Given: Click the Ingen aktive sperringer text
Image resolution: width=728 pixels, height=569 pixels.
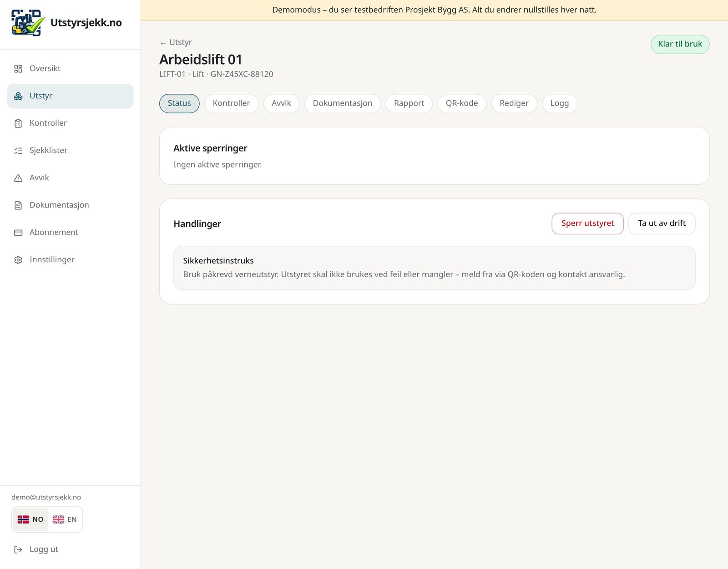Looking at the screenshot, I should tap(217, 165).
